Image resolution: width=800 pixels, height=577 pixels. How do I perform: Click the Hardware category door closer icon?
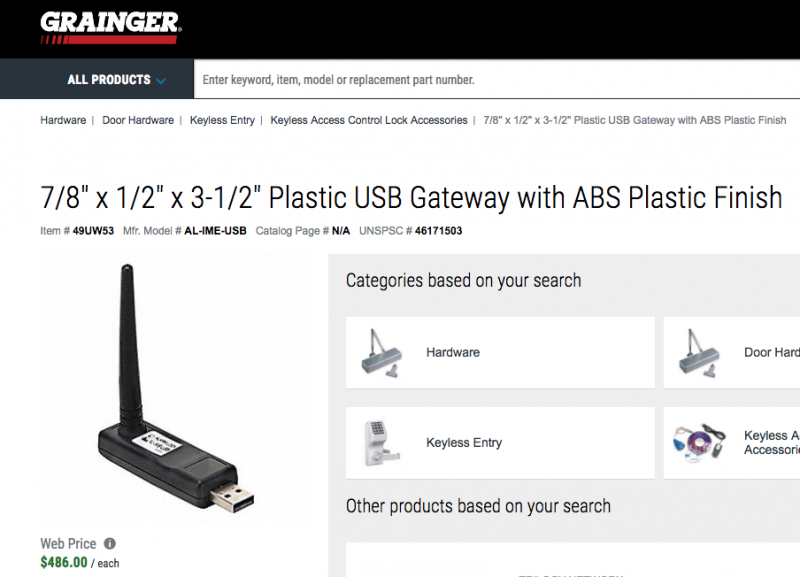(x=382, y=353)
